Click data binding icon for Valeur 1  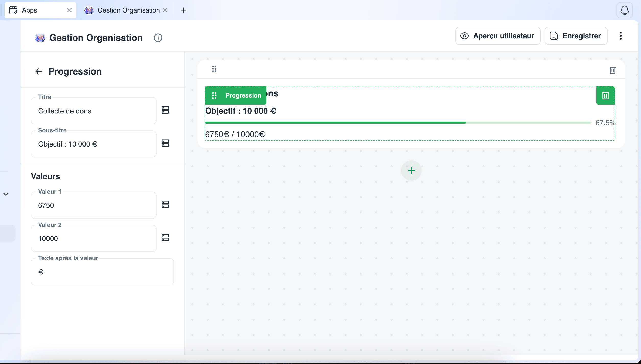click(165, 204)
